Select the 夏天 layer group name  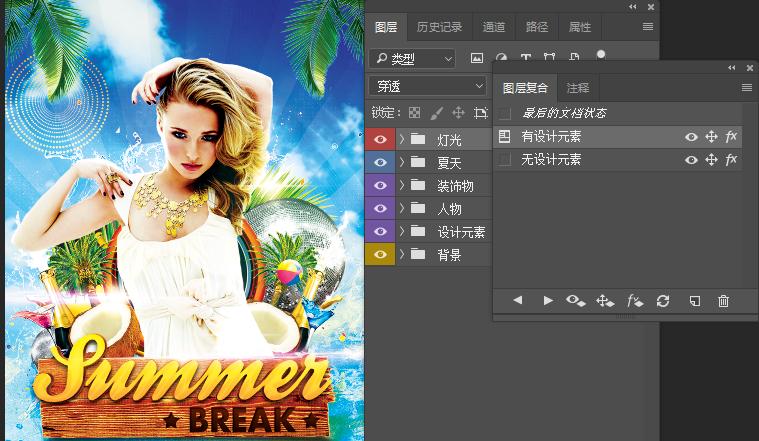pos(449,163)
